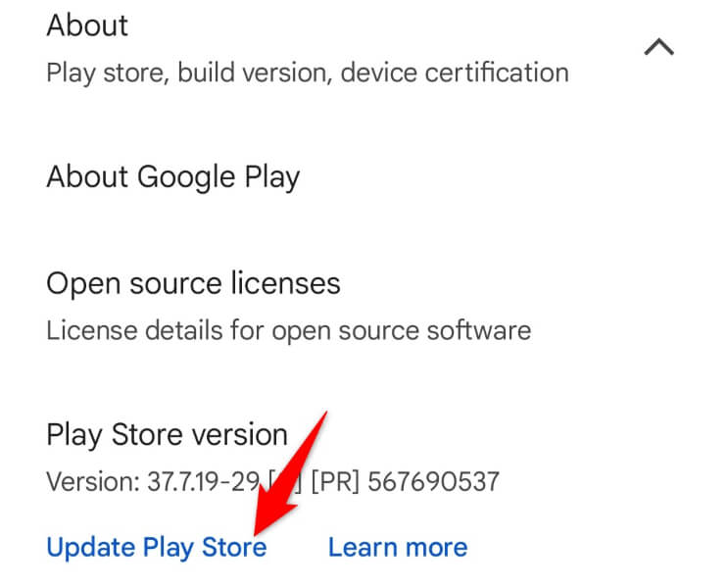Tap the word 'Store' in Update Play Store
This screenshot has width=728, height=588.
coord(233,546)
